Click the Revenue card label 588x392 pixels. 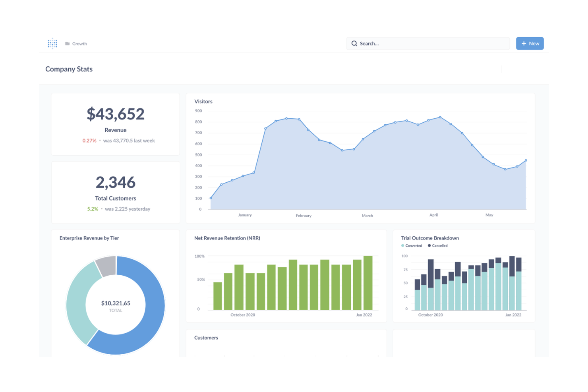pyautogui.click(x=116, y=130)
